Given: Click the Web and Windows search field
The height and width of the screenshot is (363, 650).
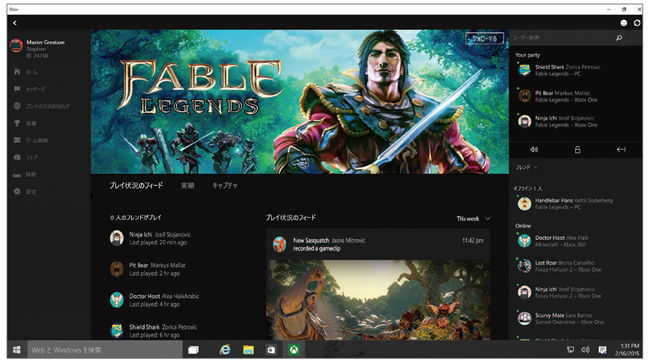Looking at the screenshot, I should (x=105, y=350).
